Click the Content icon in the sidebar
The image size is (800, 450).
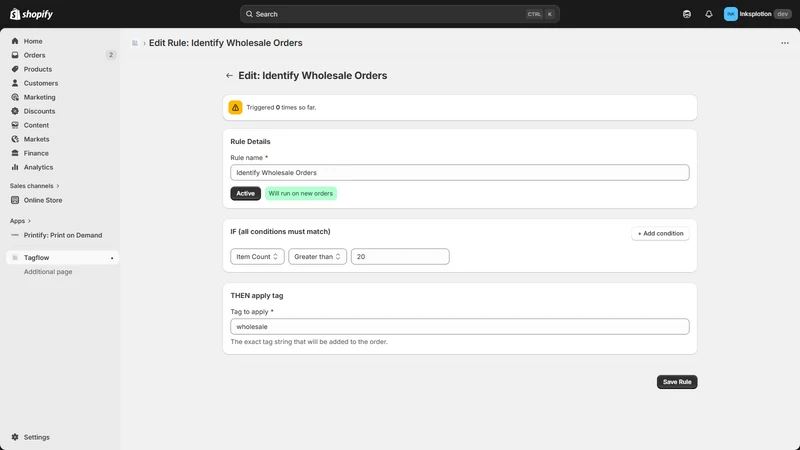click(x=15, y=125)
